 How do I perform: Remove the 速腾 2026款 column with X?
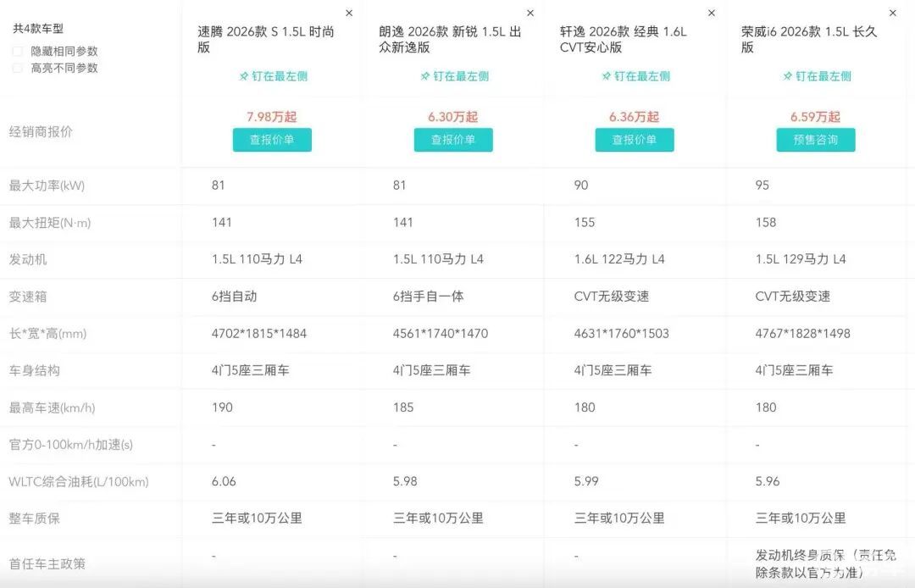point(349,14)
